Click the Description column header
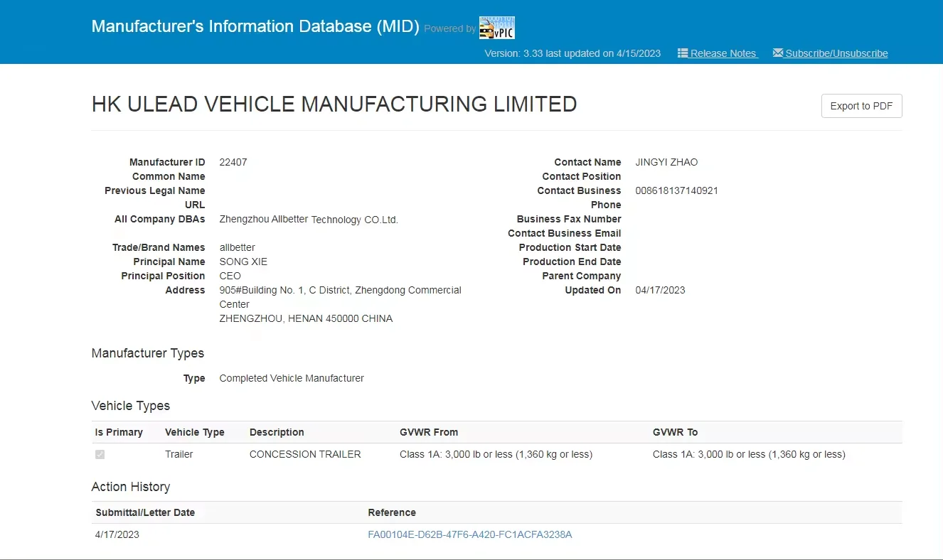 pos(277,432)
